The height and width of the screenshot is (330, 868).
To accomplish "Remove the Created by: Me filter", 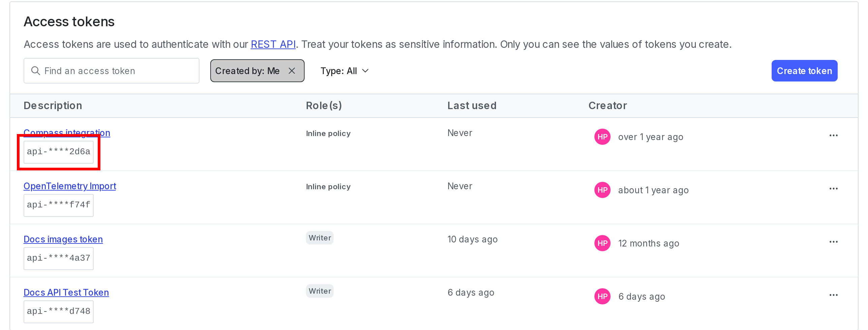I will (292, 71).
